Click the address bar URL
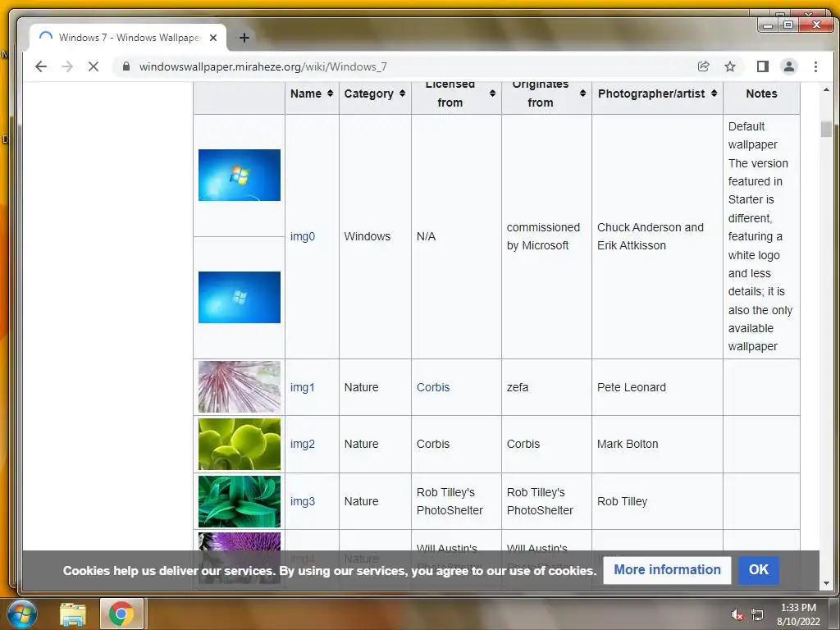Image resolution: width=840 pixels, height=630 pixels. (x=263, y=66)
